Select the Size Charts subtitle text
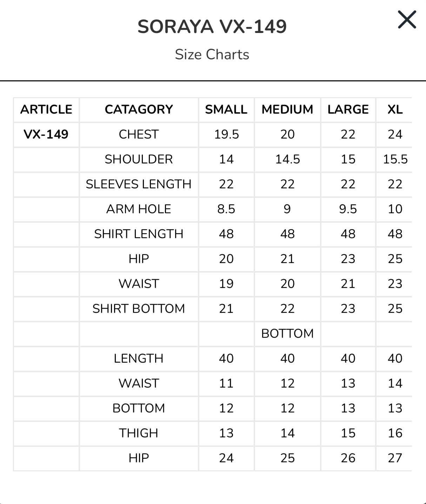426x504 pixels. coord(212,54)
